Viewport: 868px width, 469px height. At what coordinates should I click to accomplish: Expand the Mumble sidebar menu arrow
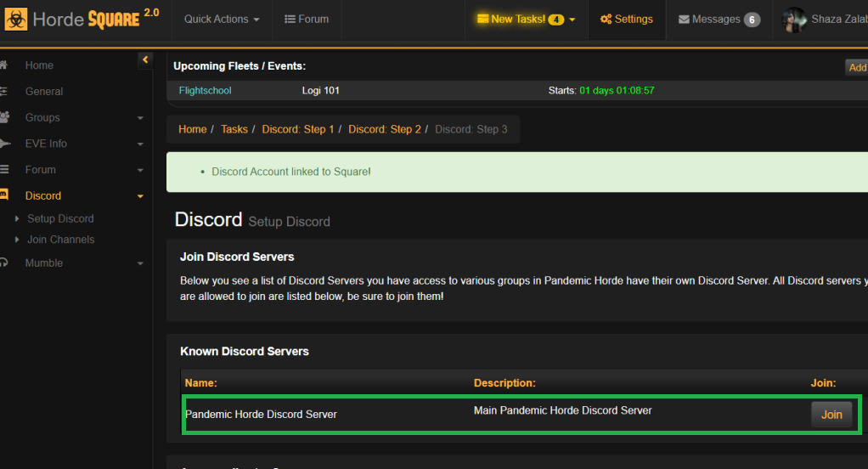(x=140, y=263)
